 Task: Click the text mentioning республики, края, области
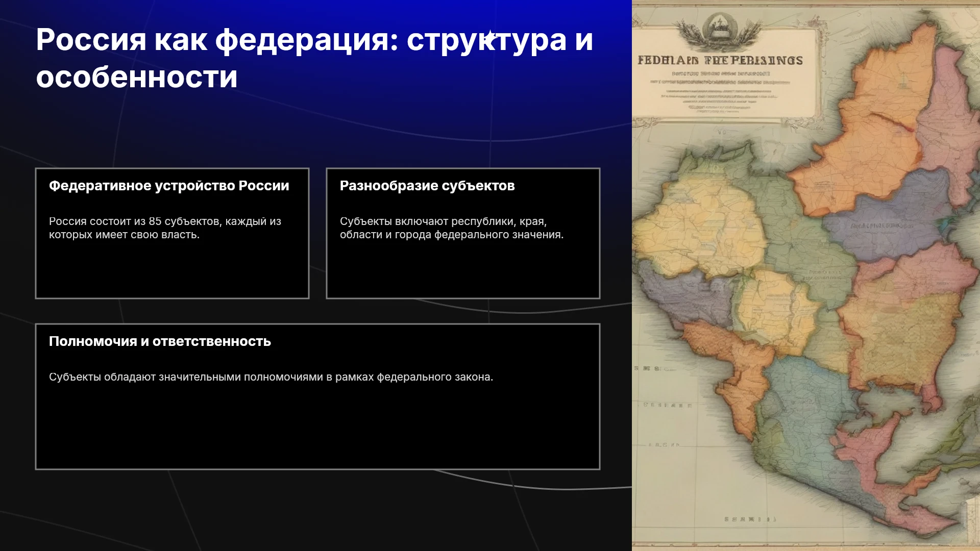[452, 228]
